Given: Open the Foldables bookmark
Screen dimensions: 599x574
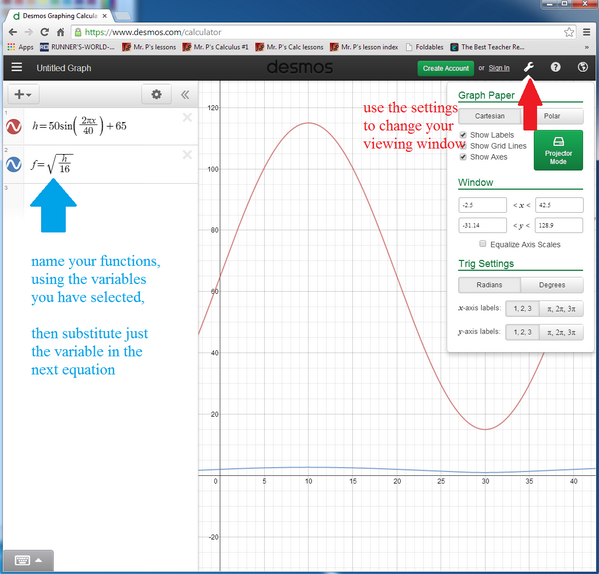Looking at the screenshot, I should pos(424,47).
